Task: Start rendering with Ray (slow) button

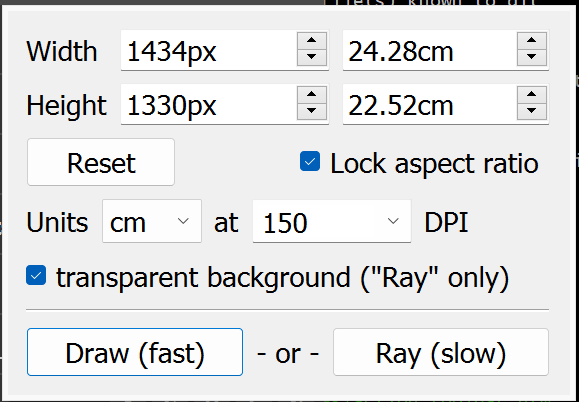Action: (441, 352)
